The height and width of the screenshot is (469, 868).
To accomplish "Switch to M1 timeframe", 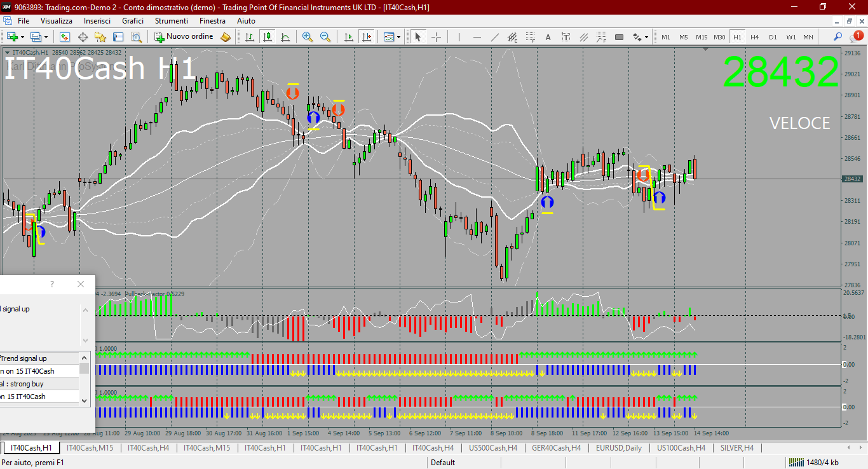I will pyautogui.click(x=666, y=37).
